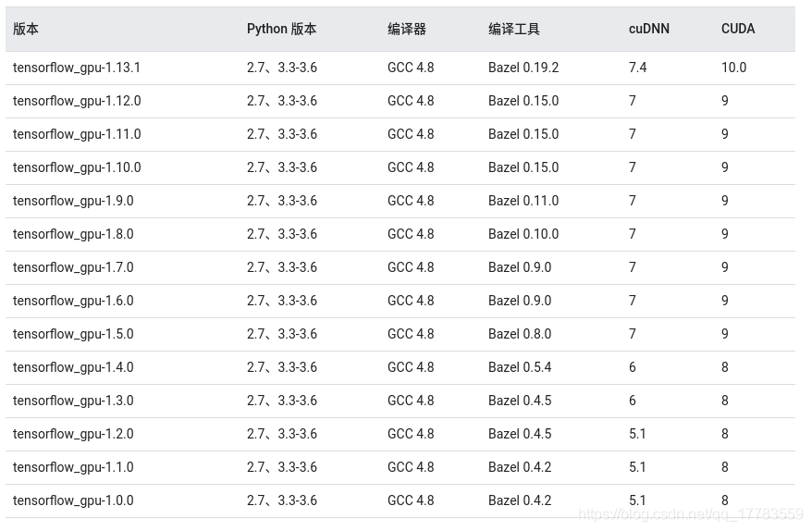Select the tensorflow_gpu-1.10.0 version text
Image resolution: width=812 pixels, height=531 pixels.
[x=77, y=167]
